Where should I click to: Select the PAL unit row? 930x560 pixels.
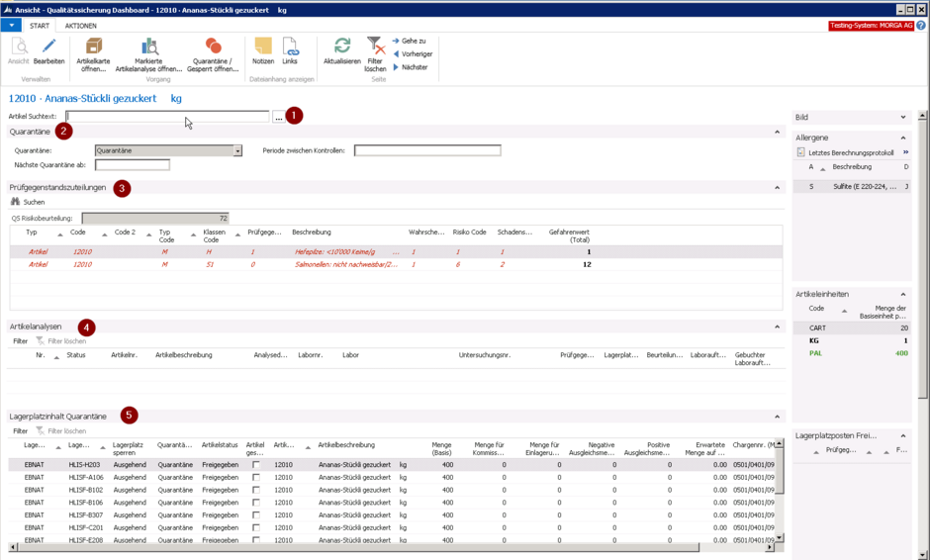click(x=852, y=353)
